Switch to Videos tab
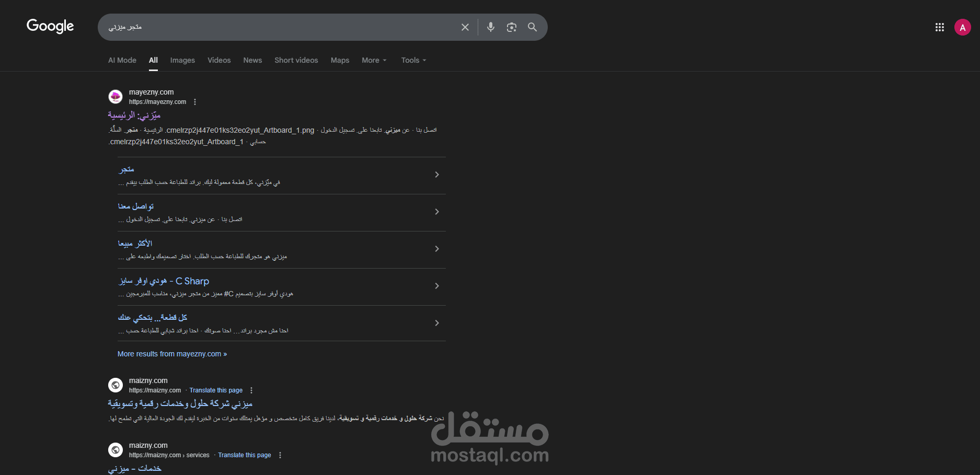The image size is (980, 475). (x=219, y=60)
